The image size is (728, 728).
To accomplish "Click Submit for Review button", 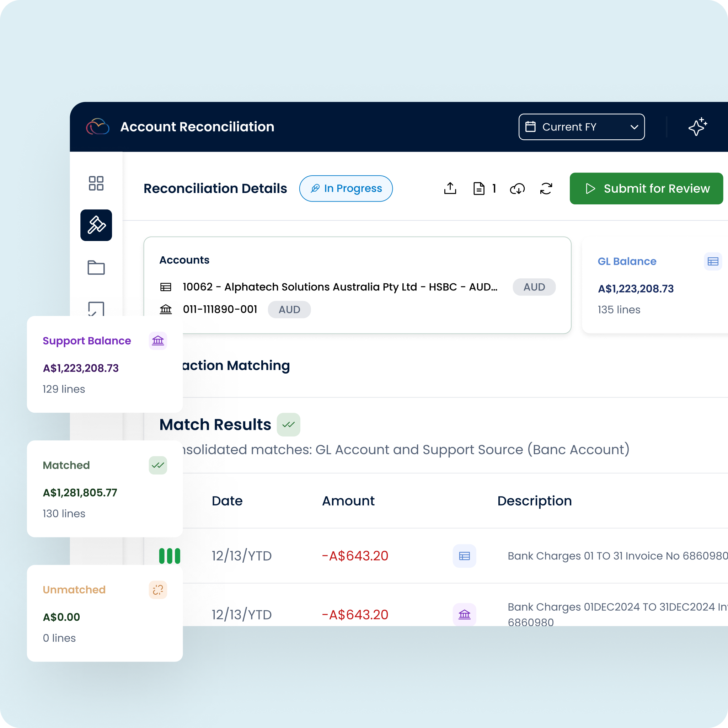I will tap(646, 188).
